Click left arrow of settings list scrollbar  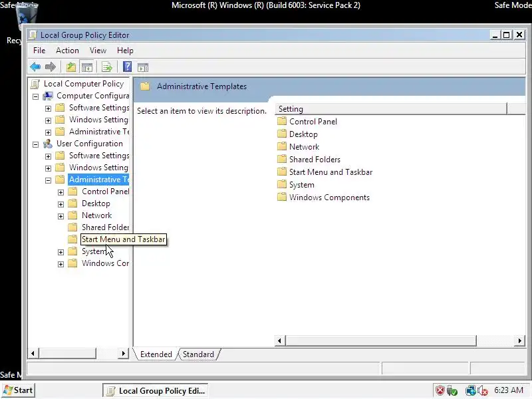click(279, 340)
